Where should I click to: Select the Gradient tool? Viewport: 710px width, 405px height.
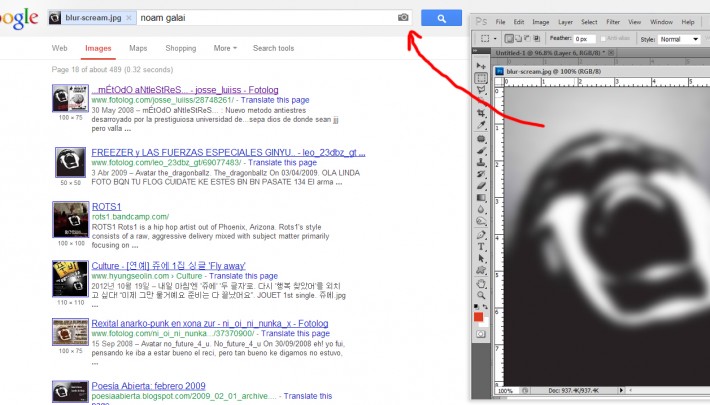point(481,198)
